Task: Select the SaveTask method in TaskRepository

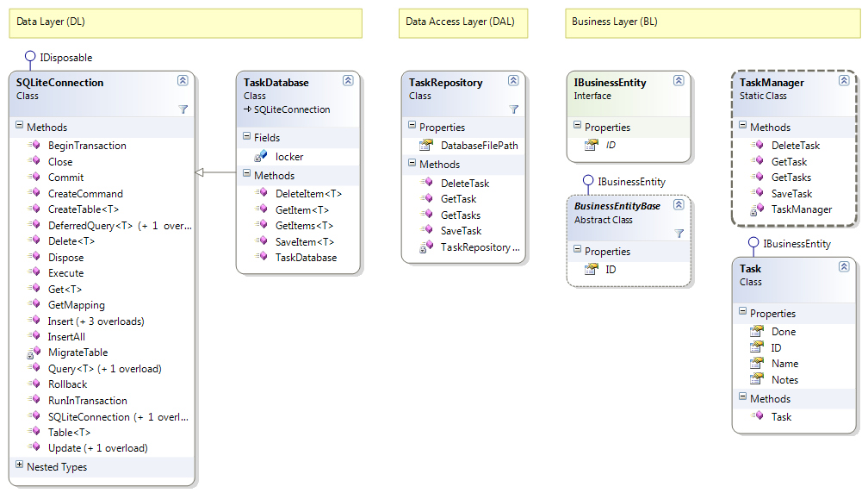Action: (x=465, y=231)
